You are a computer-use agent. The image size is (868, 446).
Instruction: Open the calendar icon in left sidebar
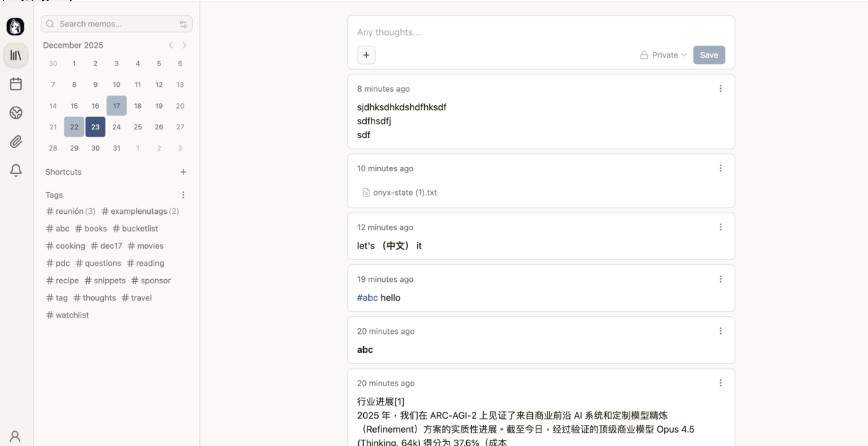tap(15, 84)
